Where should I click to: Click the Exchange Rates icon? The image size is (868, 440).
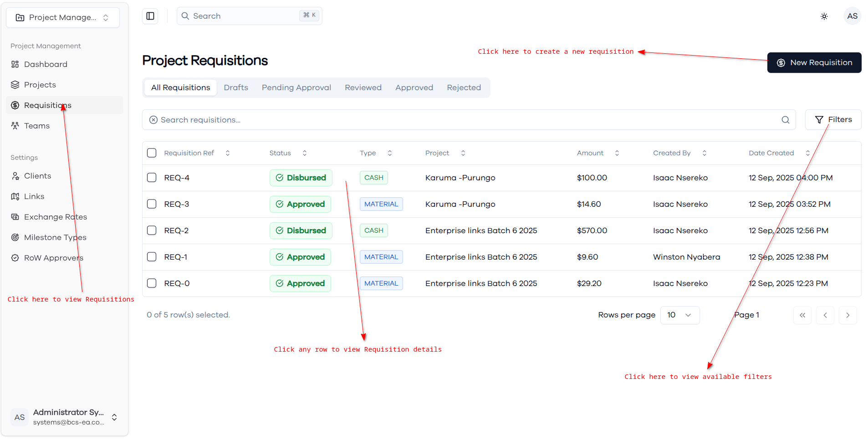coord(15,217)
